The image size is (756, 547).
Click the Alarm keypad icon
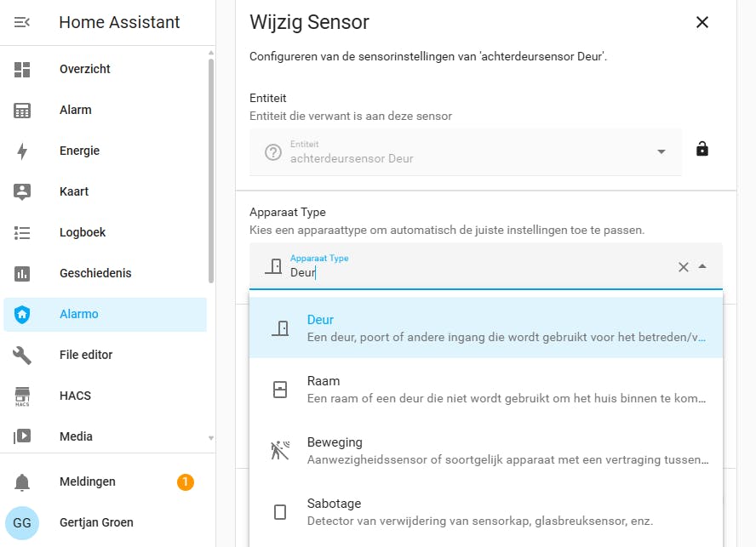tap(22, 110)
